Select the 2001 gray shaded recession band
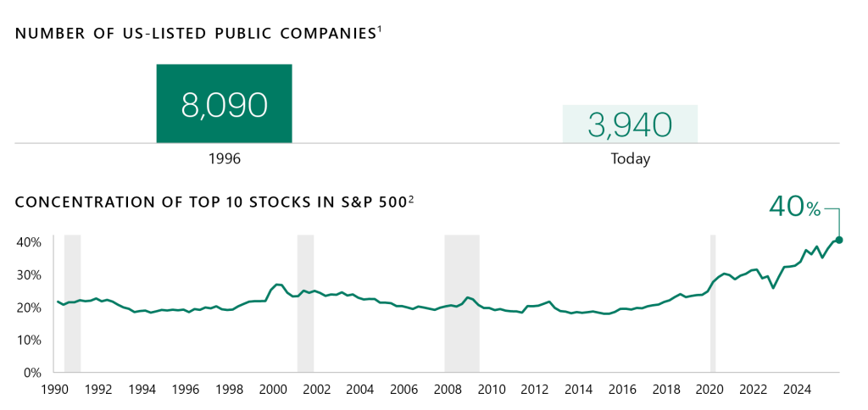This screenshot has height=410, width=868. tap(305, 302)
